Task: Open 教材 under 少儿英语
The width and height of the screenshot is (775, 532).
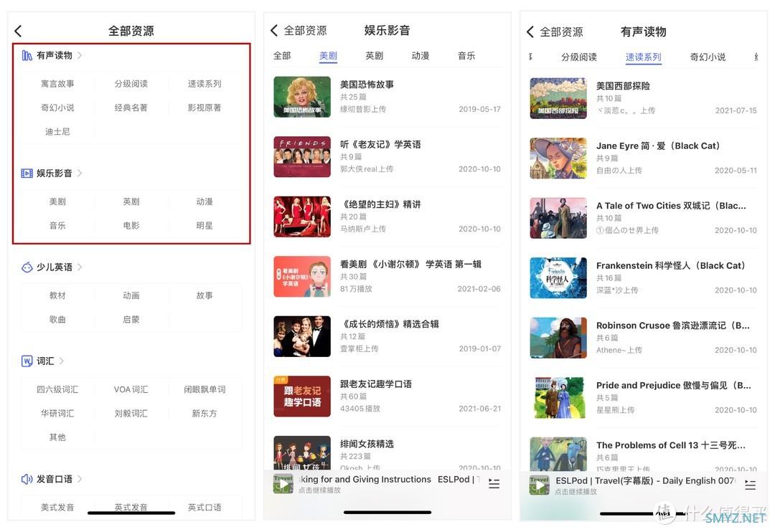Action: point(57,295)
